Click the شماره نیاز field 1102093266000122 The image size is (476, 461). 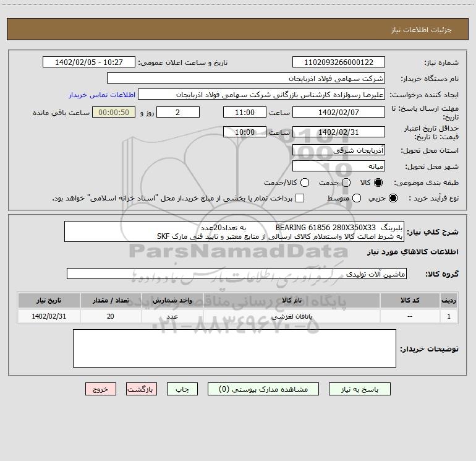tap(339, 62)
